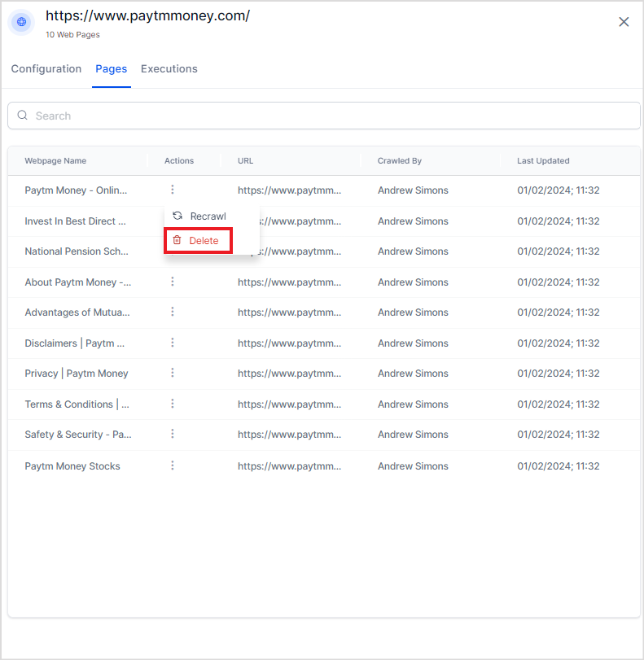The image size is (644, 660).
Task: Click the Recrawl refresh icon
Action: pos(177,216)
